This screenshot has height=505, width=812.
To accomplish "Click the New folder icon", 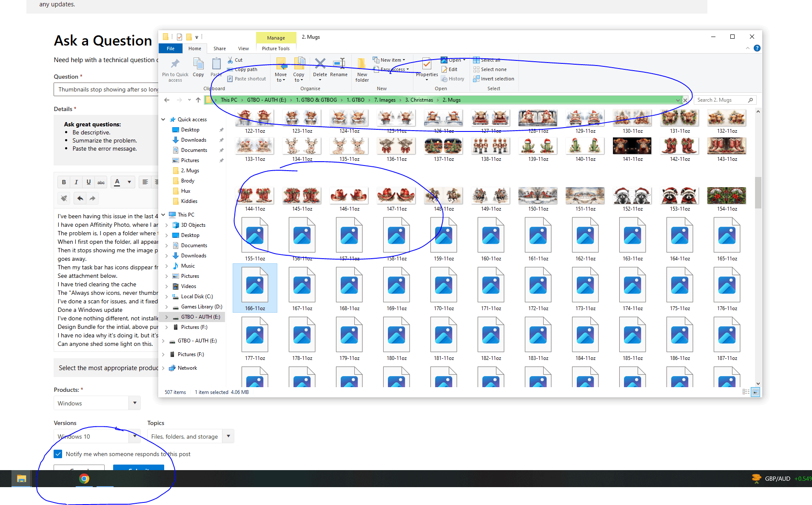I will tap(362, 64).
